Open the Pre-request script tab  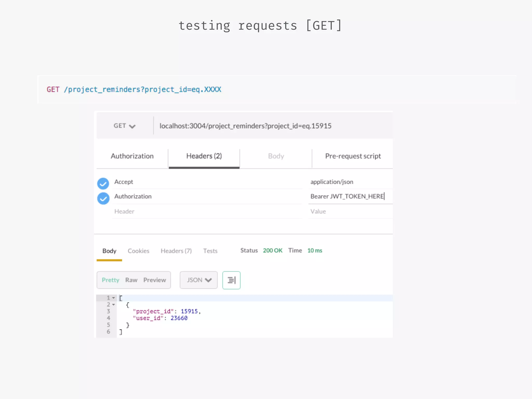353,156
